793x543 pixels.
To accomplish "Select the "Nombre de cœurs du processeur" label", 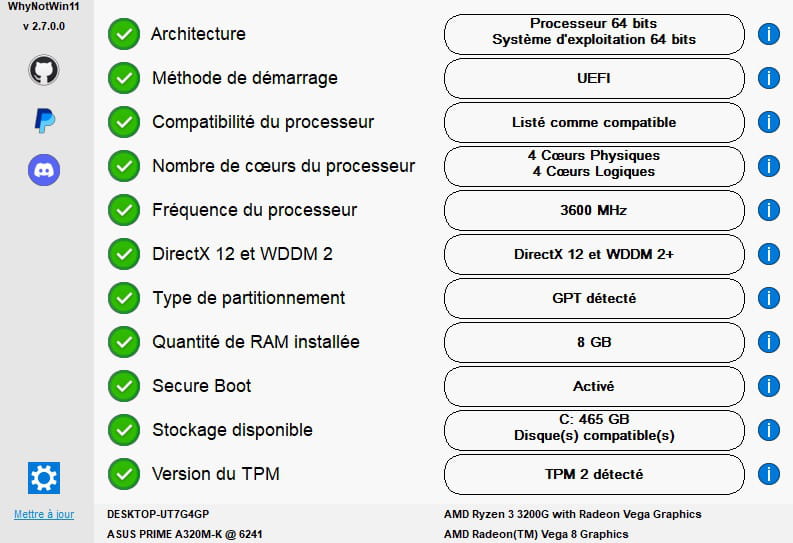I will pos(283,166).
